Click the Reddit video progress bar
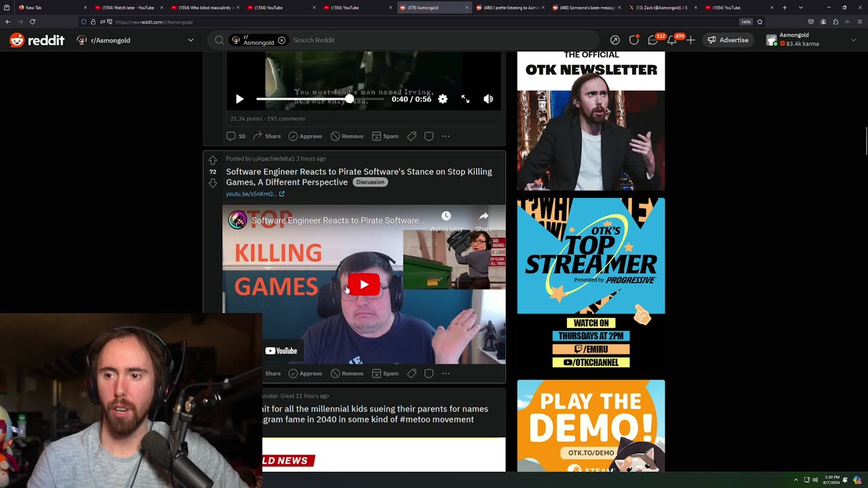This screenshot has width=868, height=488. 319,99
